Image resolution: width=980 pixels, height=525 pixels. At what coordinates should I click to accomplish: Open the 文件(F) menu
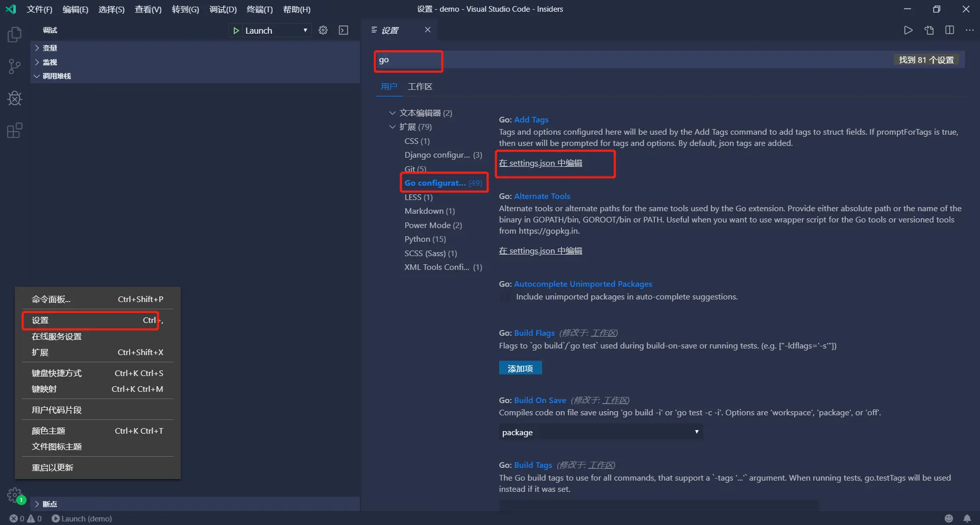[x=39, y=9]
